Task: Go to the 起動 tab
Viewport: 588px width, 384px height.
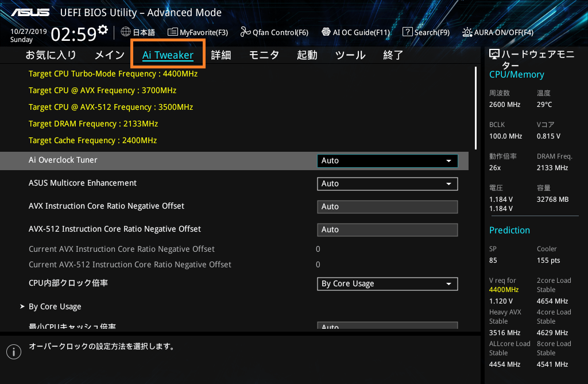Action: click(x=307, y=55)
